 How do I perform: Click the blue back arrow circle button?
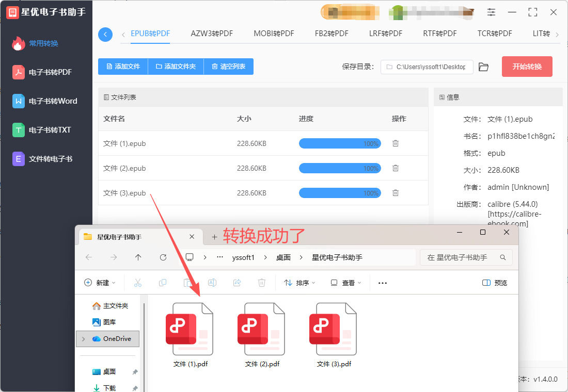click(x=105, y=35)
